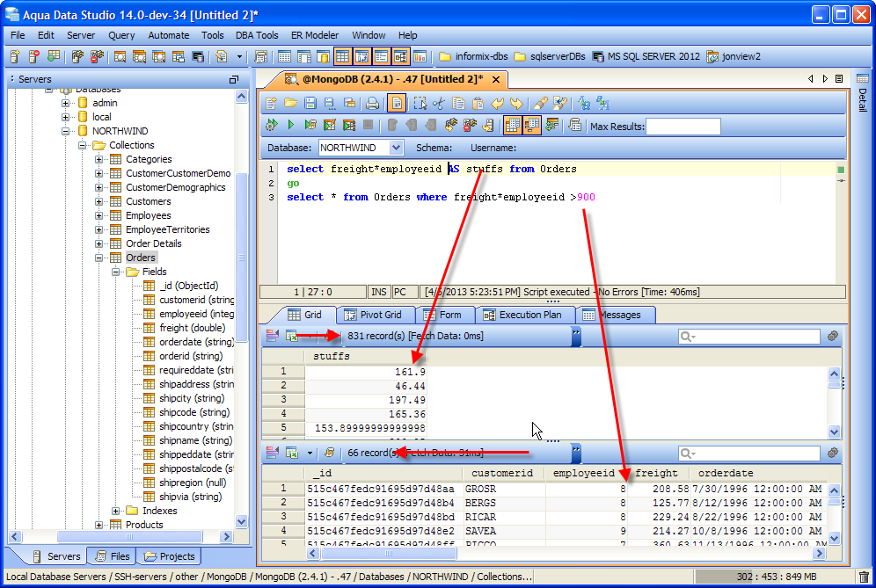
Task: Switch to the Projects panel tab
Action: pos(169,556)
